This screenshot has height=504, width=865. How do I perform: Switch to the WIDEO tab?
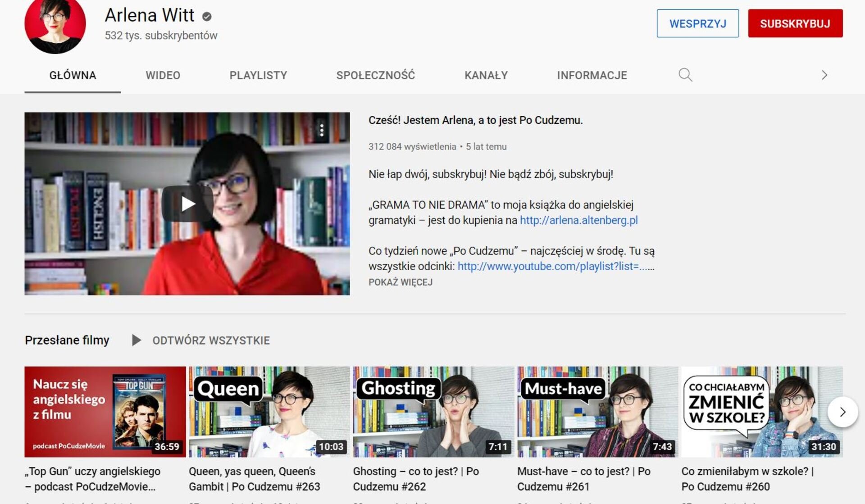(163, 75)
